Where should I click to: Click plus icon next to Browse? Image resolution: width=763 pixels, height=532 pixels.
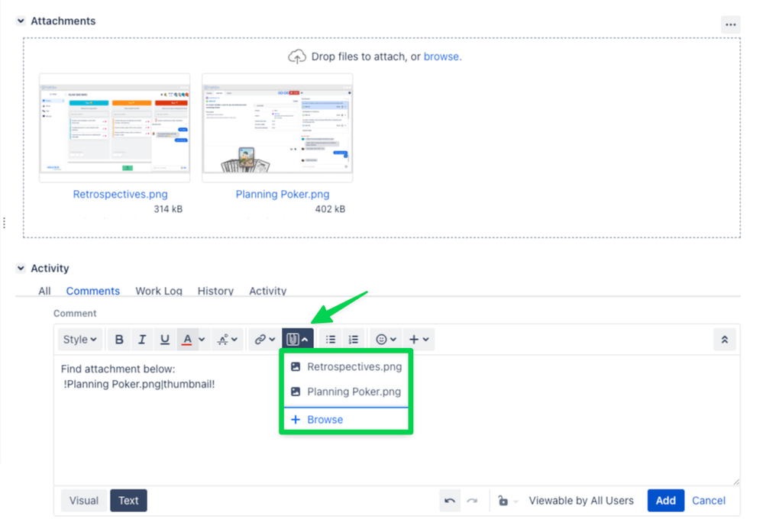(x=296, y=420)
